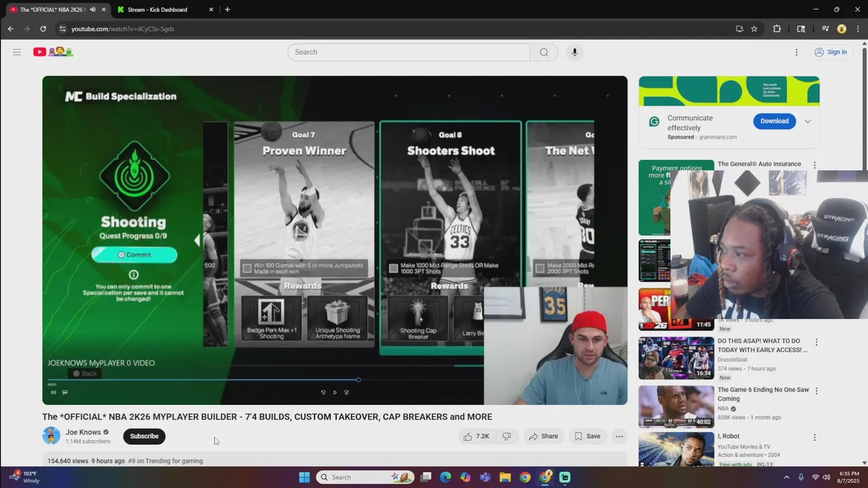Search with your voice microphone icon
Viewport: 868px width, 488px height.
[x=574, y=52]
